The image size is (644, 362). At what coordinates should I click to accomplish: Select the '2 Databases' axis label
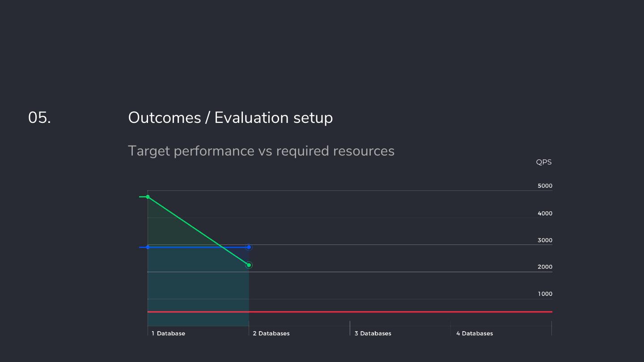point(271,333)
